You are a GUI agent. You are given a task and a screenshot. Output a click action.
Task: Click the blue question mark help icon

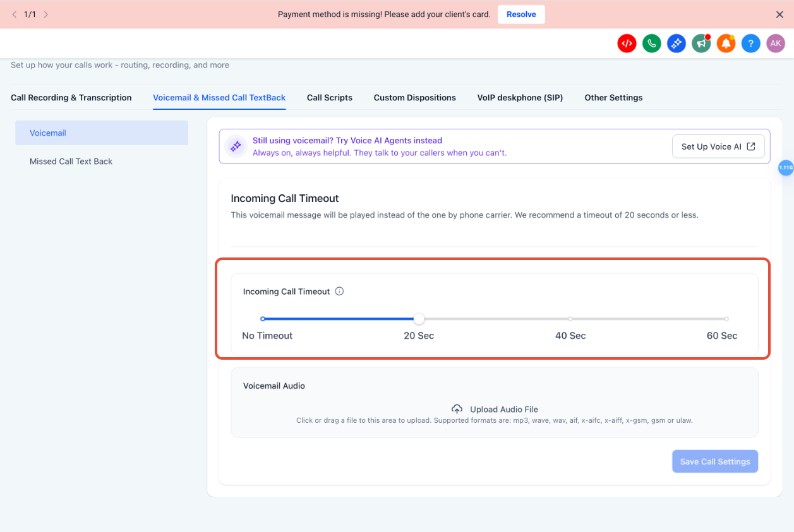[x=750, y=44]
